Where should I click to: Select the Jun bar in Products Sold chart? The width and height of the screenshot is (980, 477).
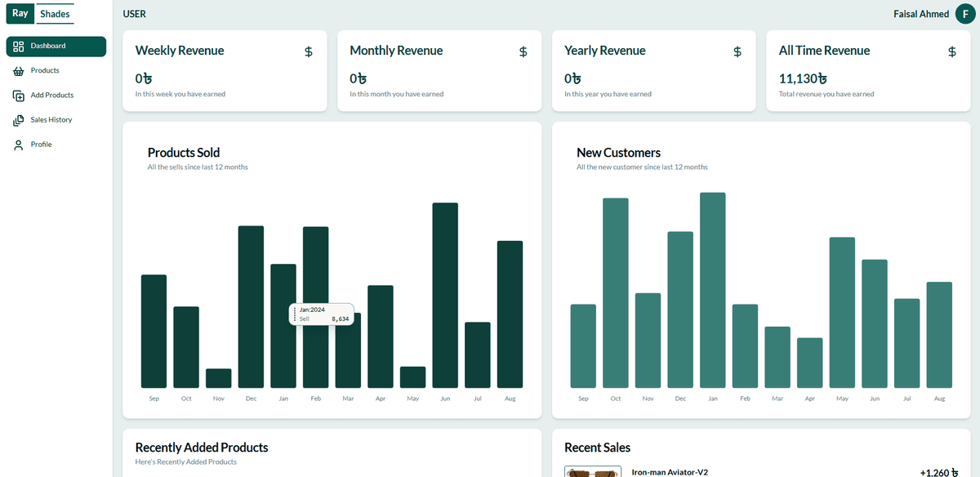pyautogui.click(x=445, y=295)
